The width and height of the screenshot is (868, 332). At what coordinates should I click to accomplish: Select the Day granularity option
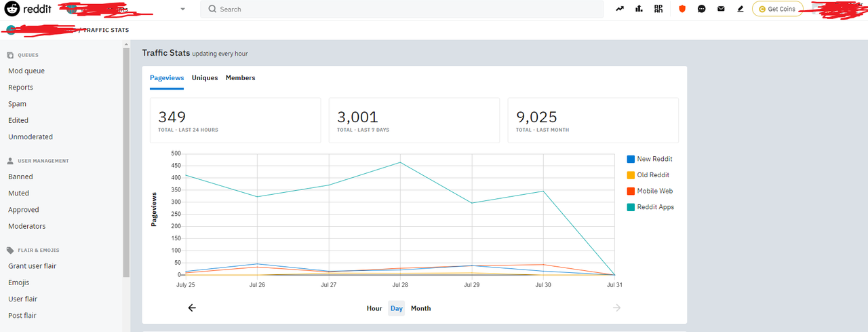pyautogui.click(x=397, y=308)
